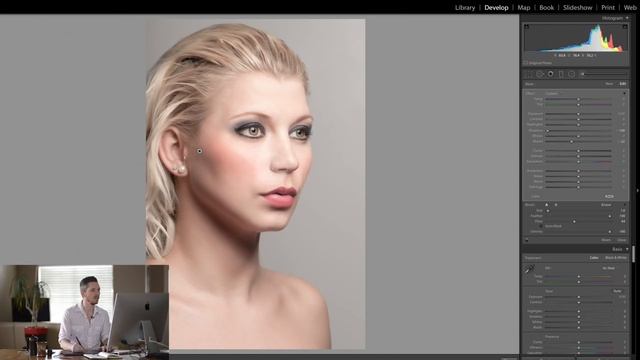Image resolution: width=640 pixels, height=360 pixels.
Task: Open the WB As Shot dropdown
Action: pyautogui.click(x=609, y=268)
